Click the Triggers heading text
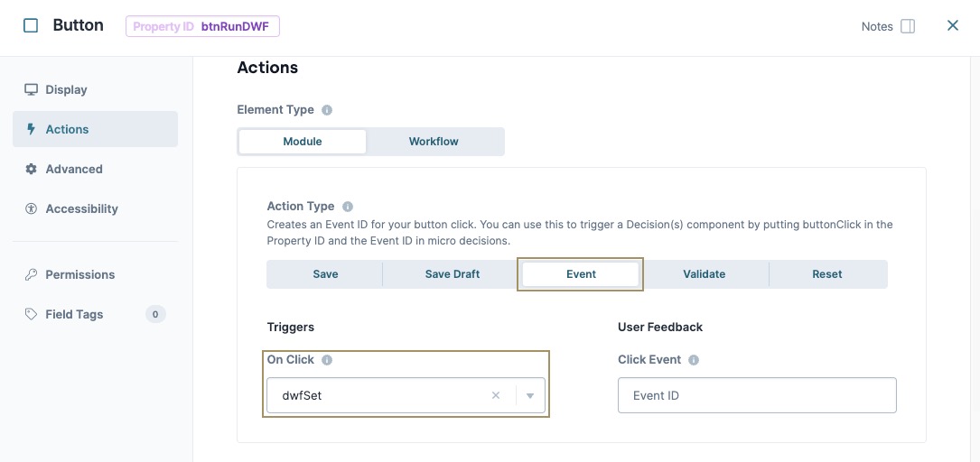980x462 pixels. point(291,328)
